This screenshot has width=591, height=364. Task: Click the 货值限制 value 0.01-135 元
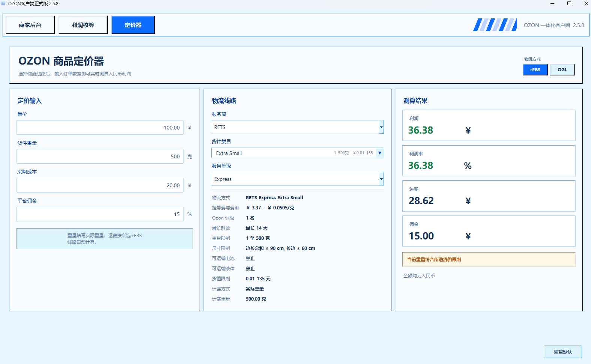(258, 279)
